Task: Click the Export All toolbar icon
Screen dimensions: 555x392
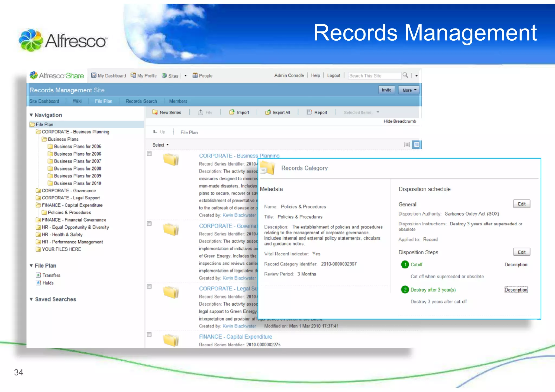Action: 268,112
